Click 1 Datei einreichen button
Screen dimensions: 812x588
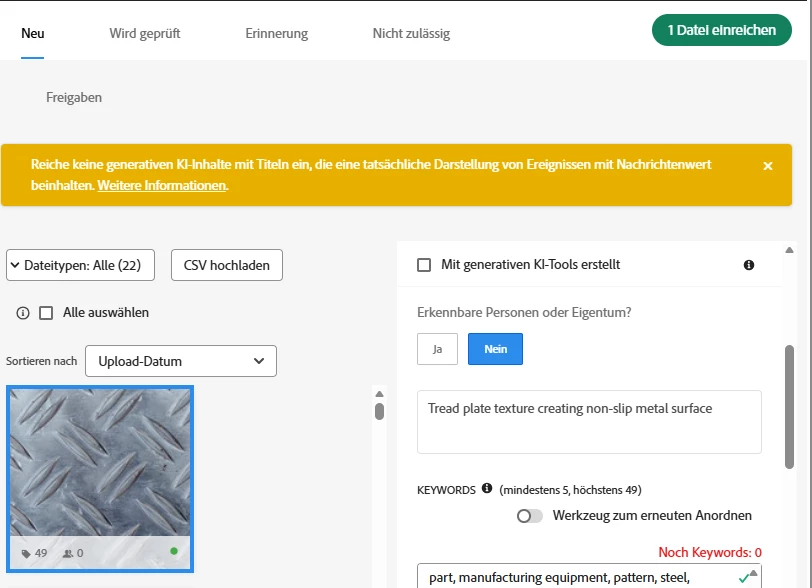(721, 30)
